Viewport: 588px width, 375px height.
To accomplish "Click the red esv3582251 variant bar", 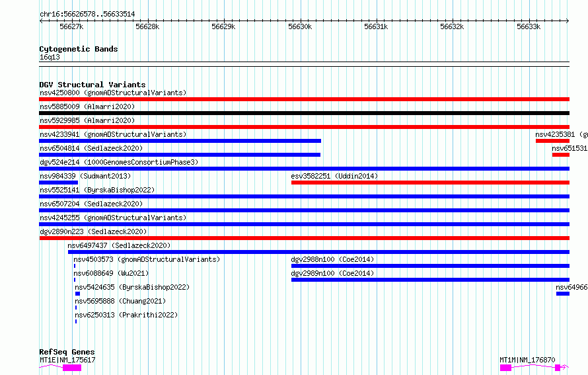I will point(430,183).
